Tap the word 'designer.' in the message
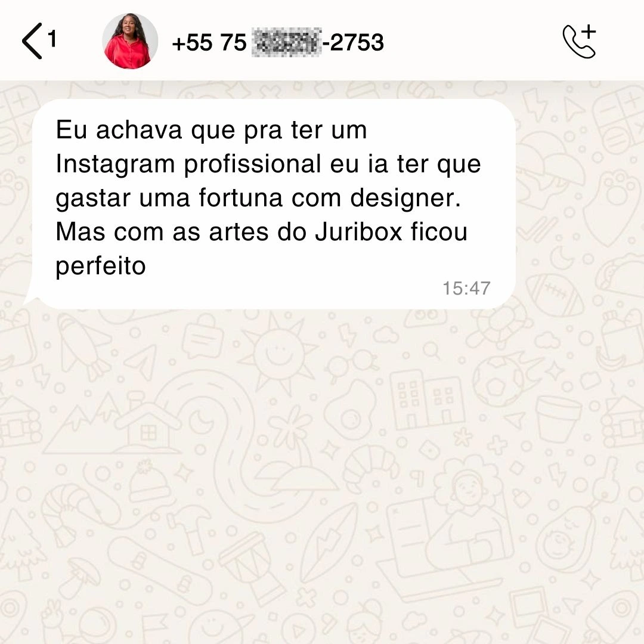Image resolution: width=644 pixels, height=644 pixels. [x=405, y=198]
